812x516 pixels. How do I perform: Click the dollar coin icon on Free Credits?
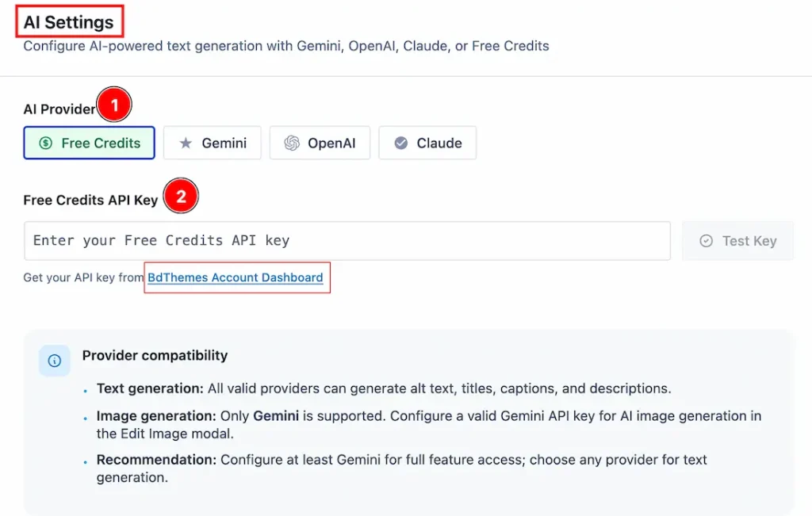[x=45, y=143]
